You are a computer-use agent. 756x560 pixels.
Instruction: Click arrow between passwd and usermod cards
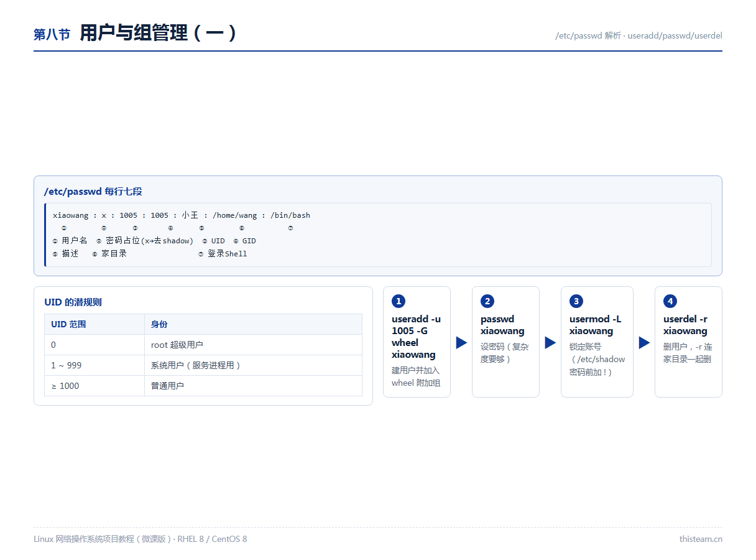click(x=550, y=342)
